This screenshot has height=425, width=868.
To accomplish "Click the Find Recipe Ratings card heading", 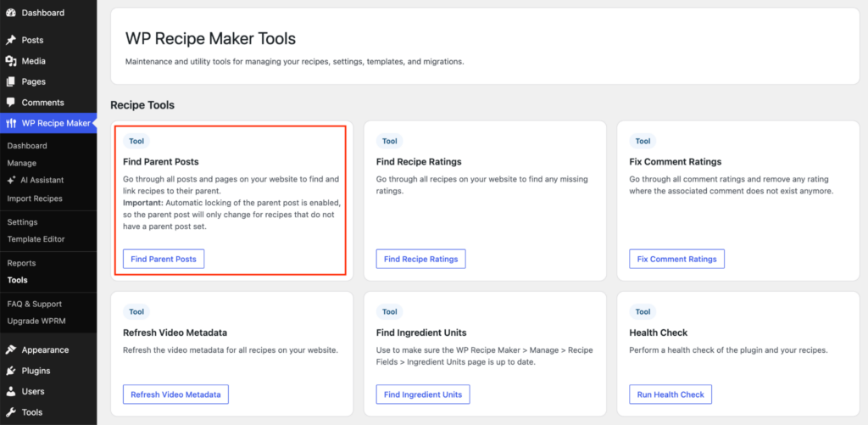I will click(419, 162).
